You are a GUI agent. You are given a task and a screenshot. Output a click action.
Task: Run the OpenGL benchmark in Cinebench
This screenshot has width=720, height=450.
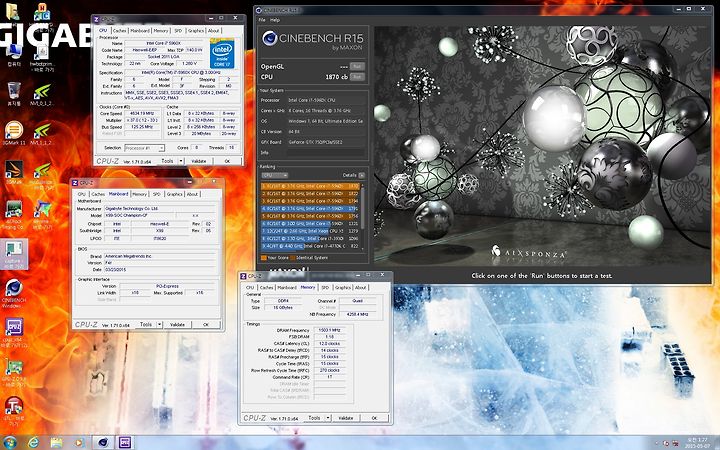[357, 67]
